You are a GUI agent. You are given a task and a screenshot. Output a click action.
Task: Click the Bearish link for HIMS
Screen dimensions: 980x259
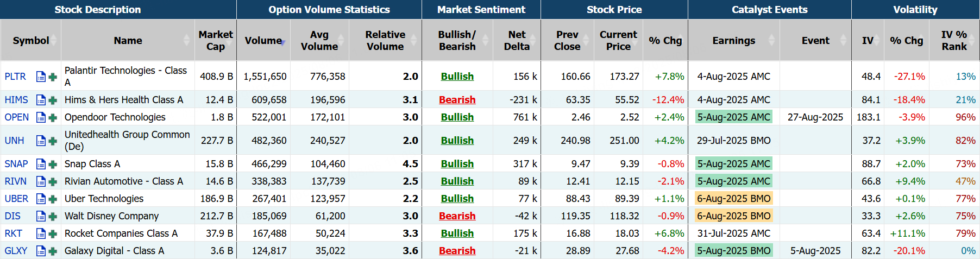pos(457,100)
